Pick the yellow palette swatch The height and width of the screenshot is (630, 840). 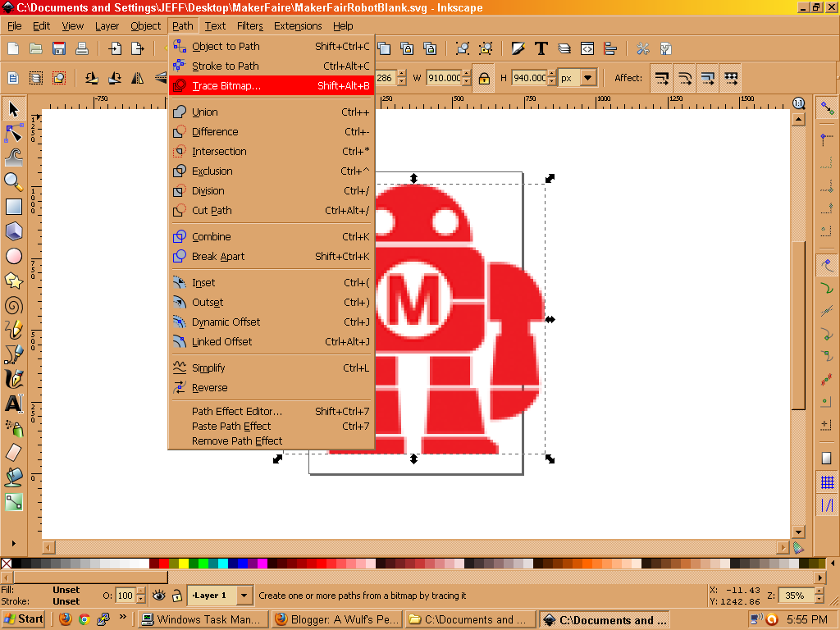pos(184,563)
